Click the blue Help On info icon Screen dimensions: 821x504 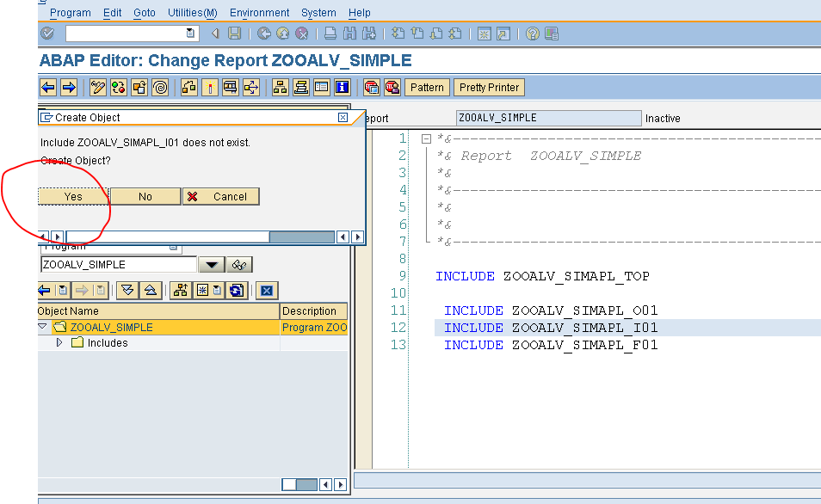click(343, 88)
